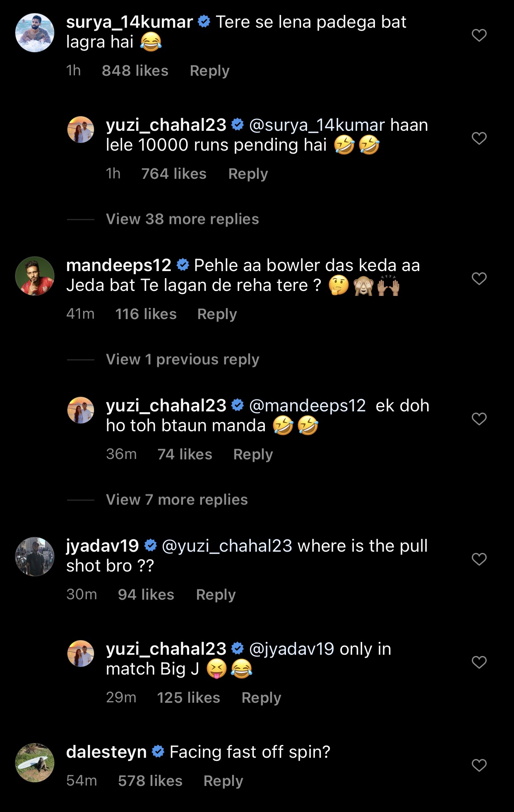The width and height of the screenshot is (514, 812).
Task: Like mandeeps12's bowler comment
Action: (x=479, y=279)
